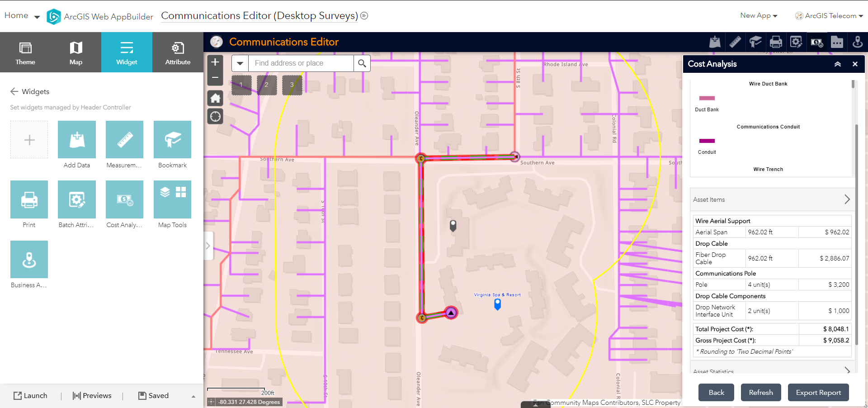Select on-screen widget placeholder 3

pos(292,85)
